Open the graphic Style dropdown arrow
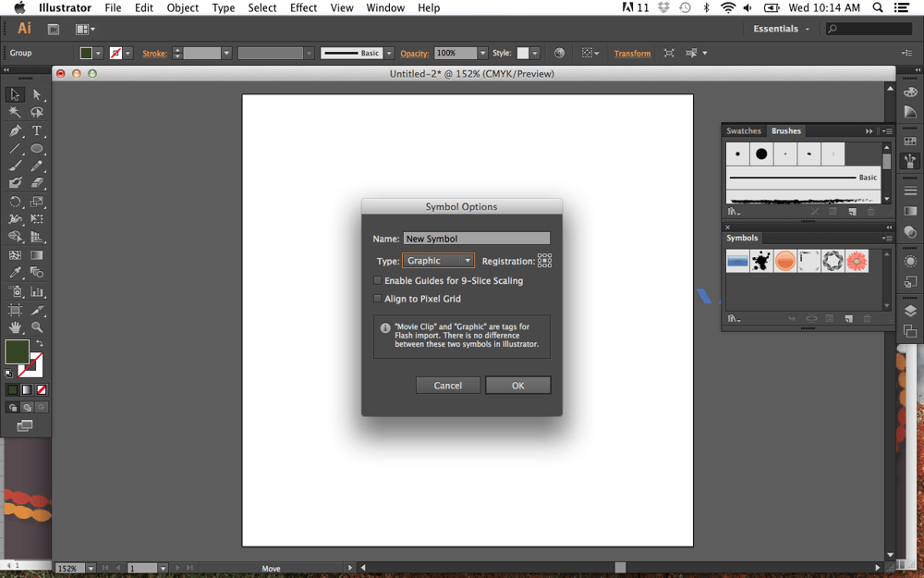Screen dimensions: 924x578 click(535, 53)
